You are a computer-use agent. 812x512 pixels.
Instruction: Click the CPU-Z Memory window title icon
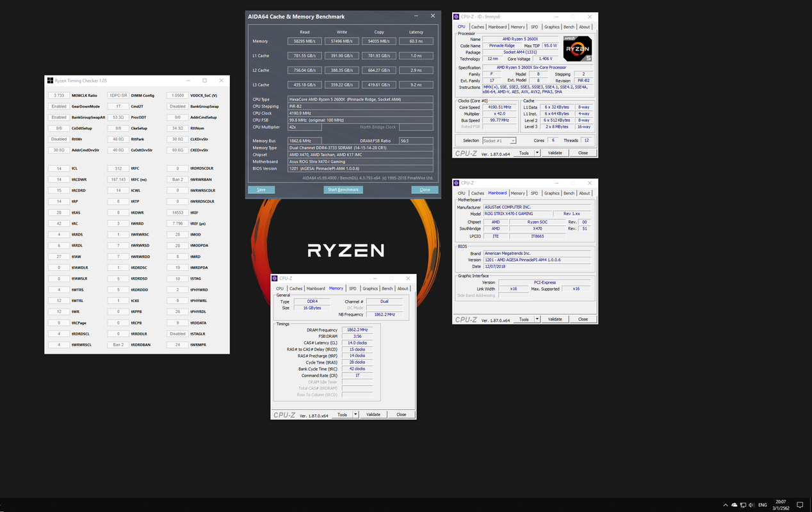click(275, 278)
